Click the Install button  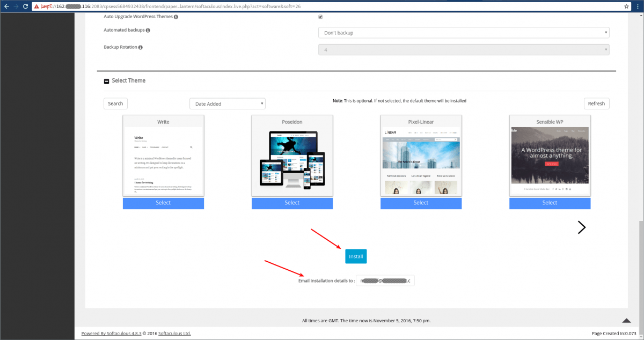click(x=356, y=256)
